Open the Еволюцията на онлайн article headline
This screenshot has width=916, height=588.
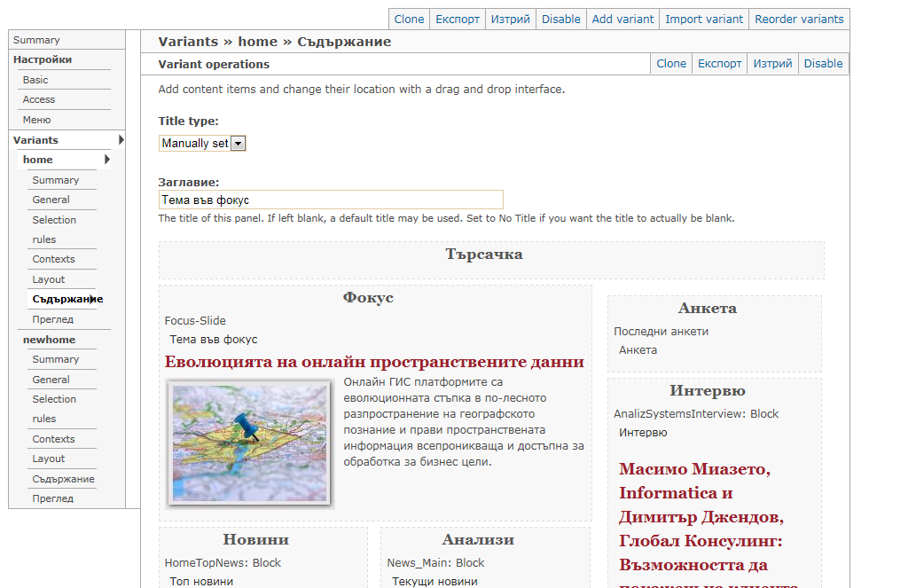(x=374, y=362)
